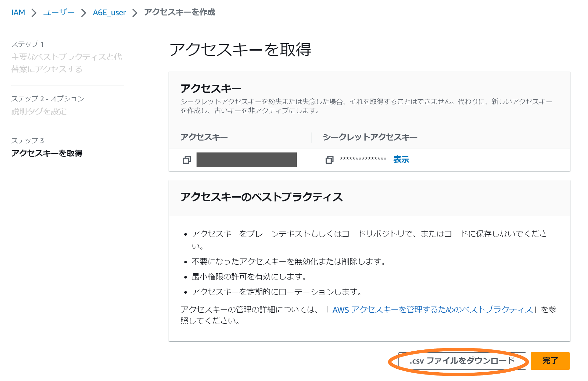
Task: Click the masked secret key asterisks
Action: click(x=363, y=159)
